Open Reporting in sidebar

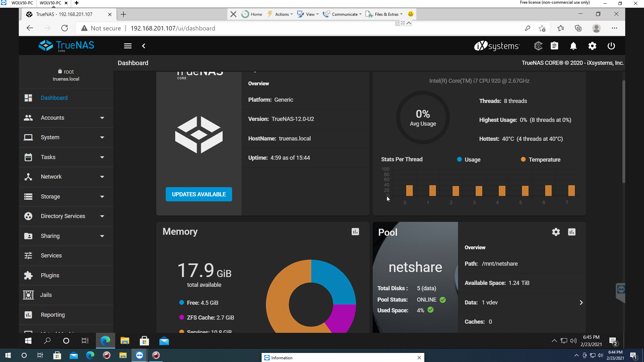66,315
